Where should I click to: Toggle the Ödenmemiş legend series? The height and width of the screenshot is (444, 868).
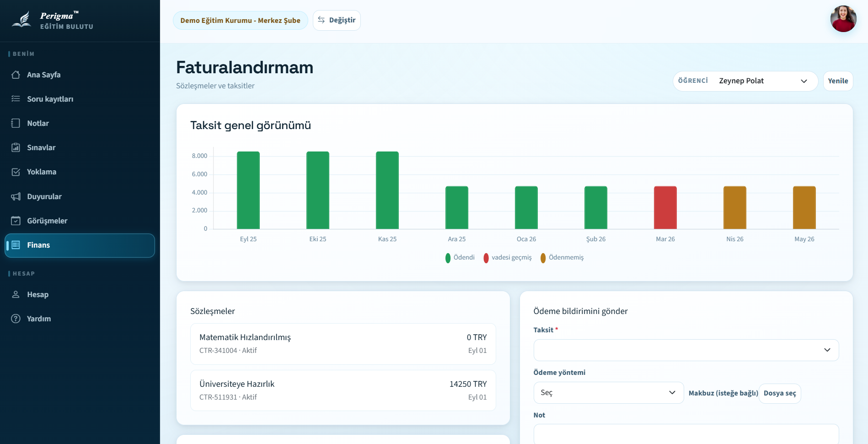point(562,258)
